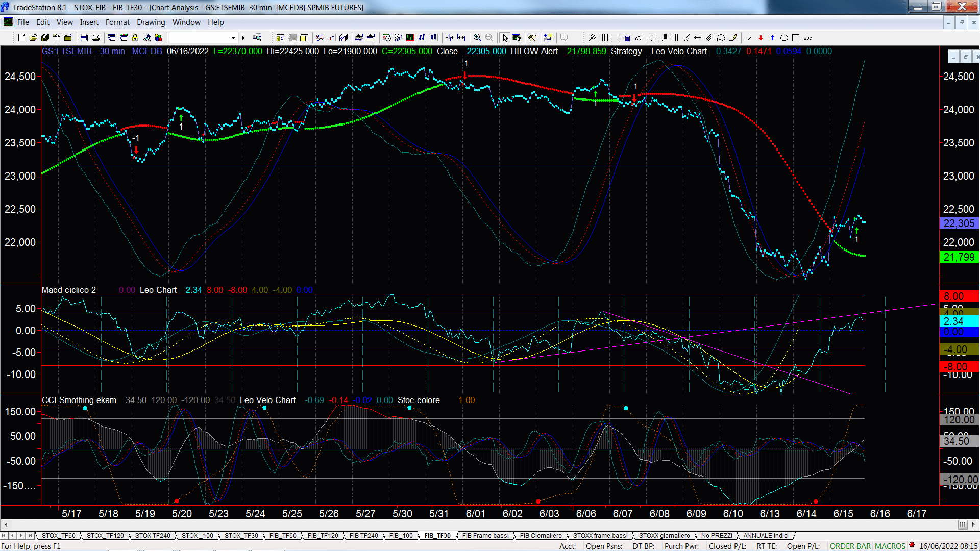Click the green 21,799 HILOW value label

pyautogui.click(x=959, y=257)
